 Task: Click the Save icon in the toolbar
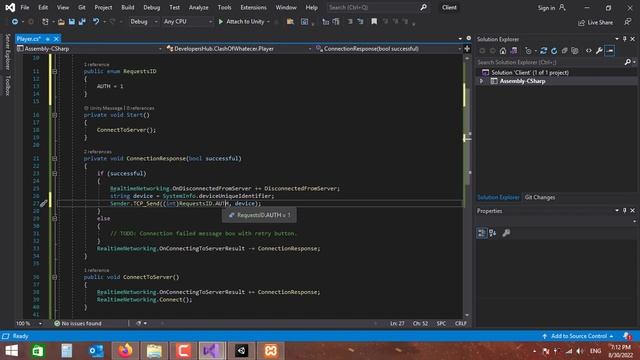click(x=72, y=22)
